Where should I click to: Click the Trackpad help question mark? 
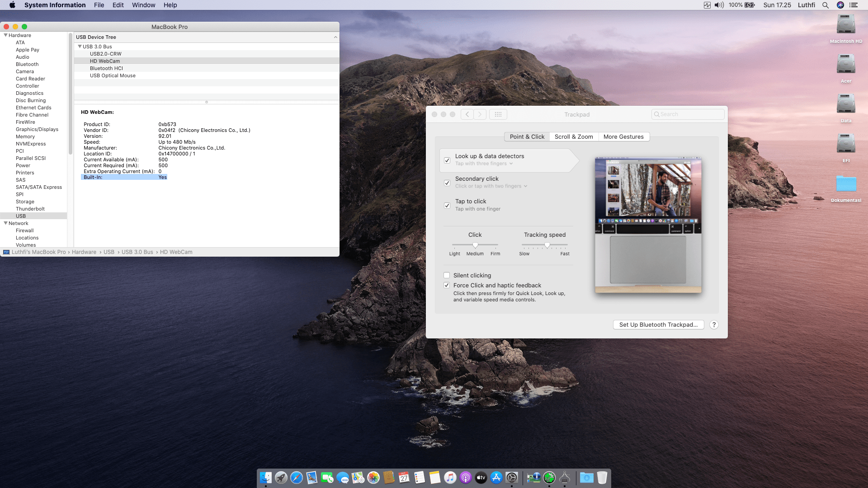coord(714,324)
